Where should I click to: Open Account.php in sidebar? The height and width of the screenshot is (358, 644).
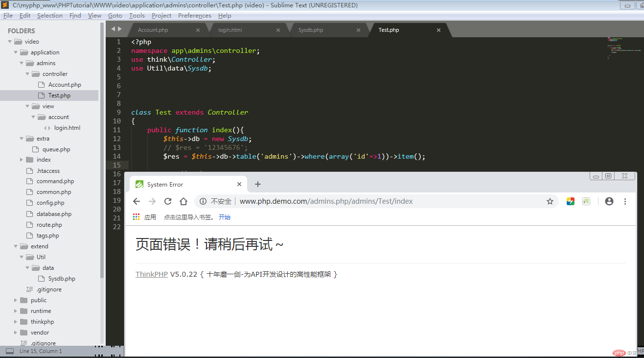pos(65,85)
